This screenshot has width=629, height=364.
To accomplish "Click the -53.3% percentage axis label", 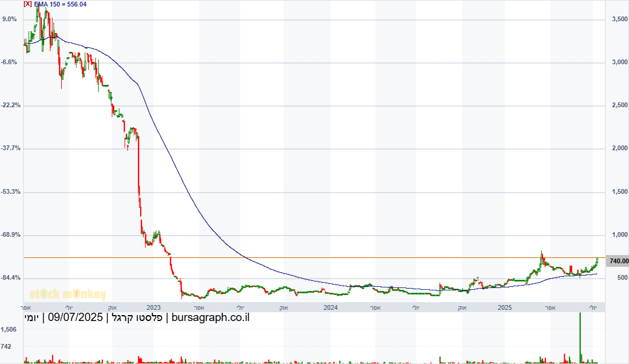I will pos(11,192).
